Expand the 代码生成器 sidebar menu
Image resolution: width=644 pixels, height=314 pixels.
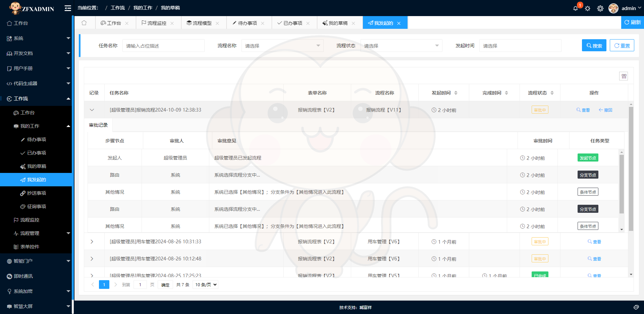pos(36,83)
